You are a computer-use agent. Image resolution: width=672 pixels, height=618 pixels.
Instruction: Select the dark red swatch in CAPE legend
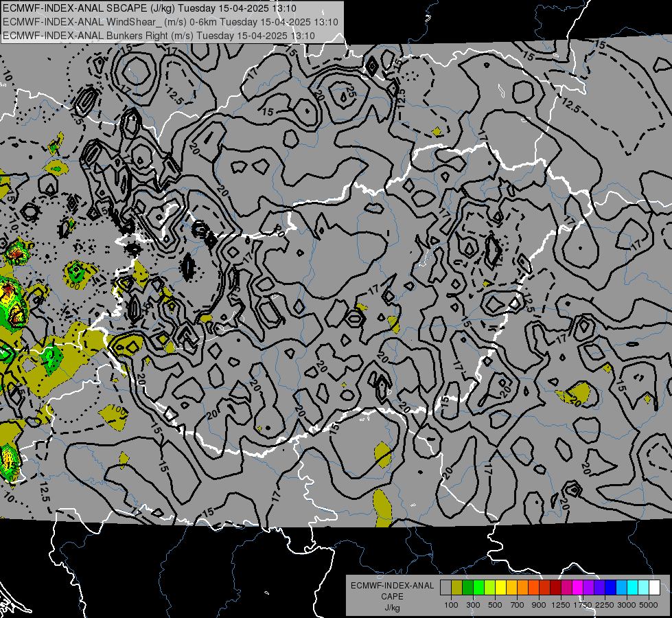click(555, 588)
